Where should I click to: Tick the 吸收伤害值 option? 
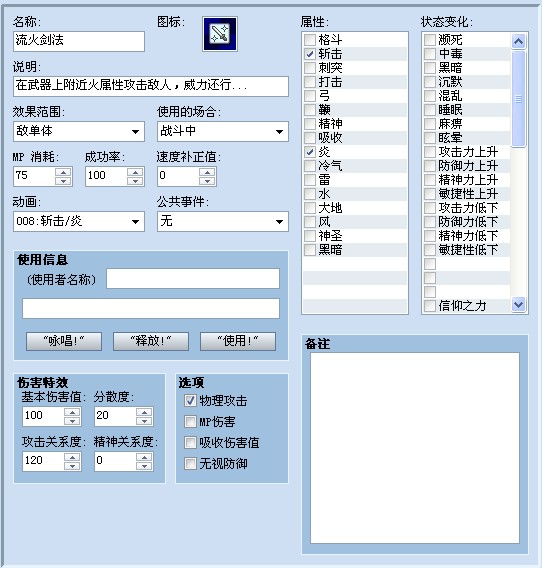coord(190,443)
